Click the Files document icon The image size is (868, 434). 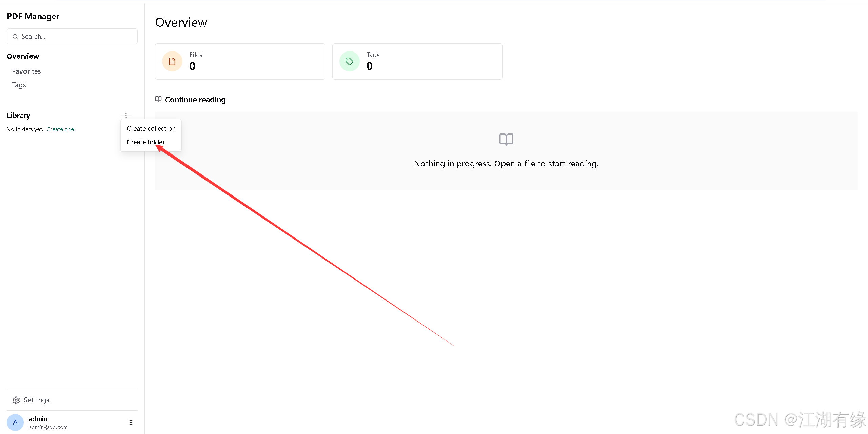click(x=172, y=61)
